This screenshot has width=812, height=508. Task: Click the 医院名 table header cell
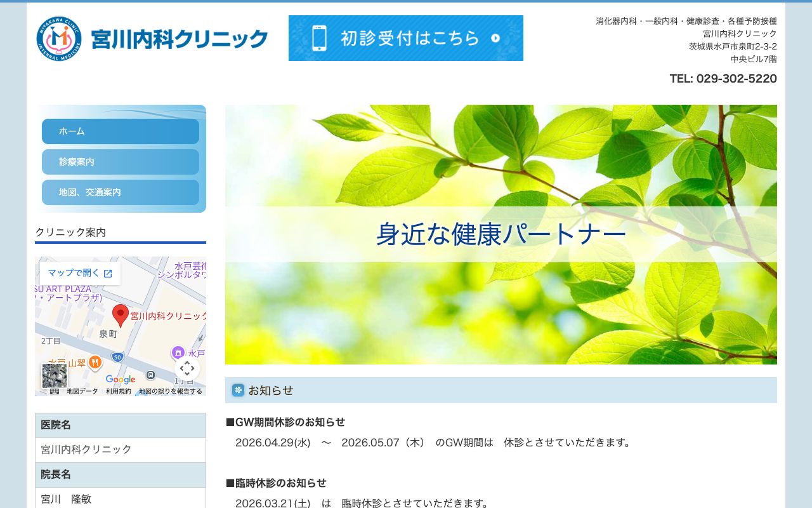coord(121,425)
